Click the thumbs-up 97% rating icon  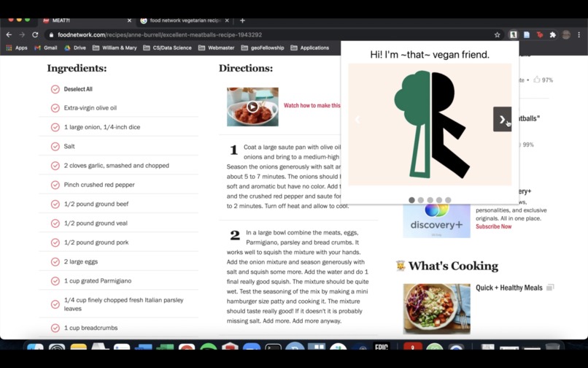tap(537, 80)
